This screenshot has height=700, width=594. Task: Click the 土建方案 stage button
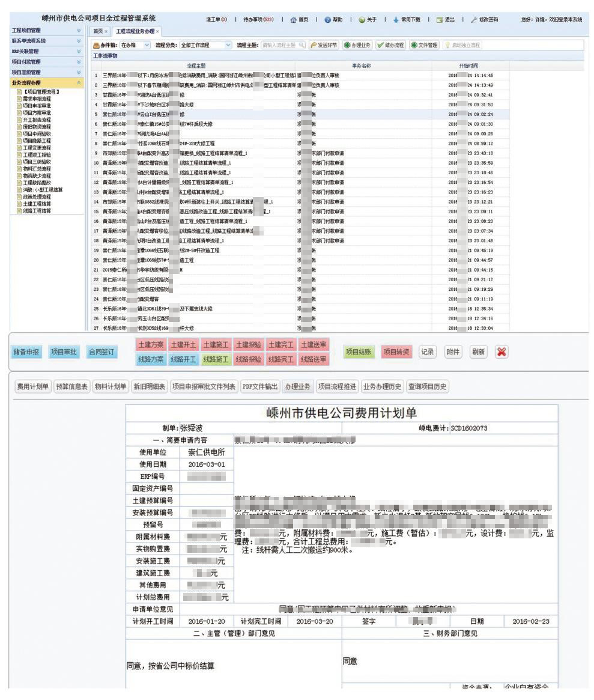tap(150, 345)
